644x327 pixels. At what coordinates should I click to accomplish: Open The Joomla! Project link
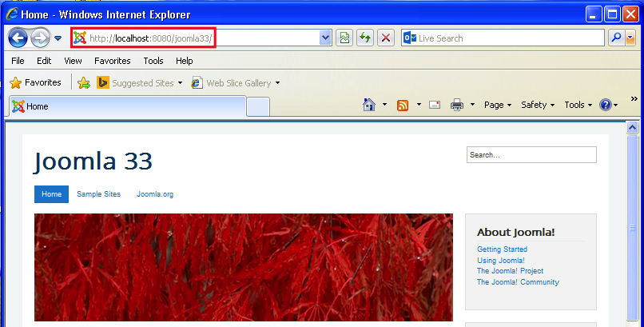point(510,271)
